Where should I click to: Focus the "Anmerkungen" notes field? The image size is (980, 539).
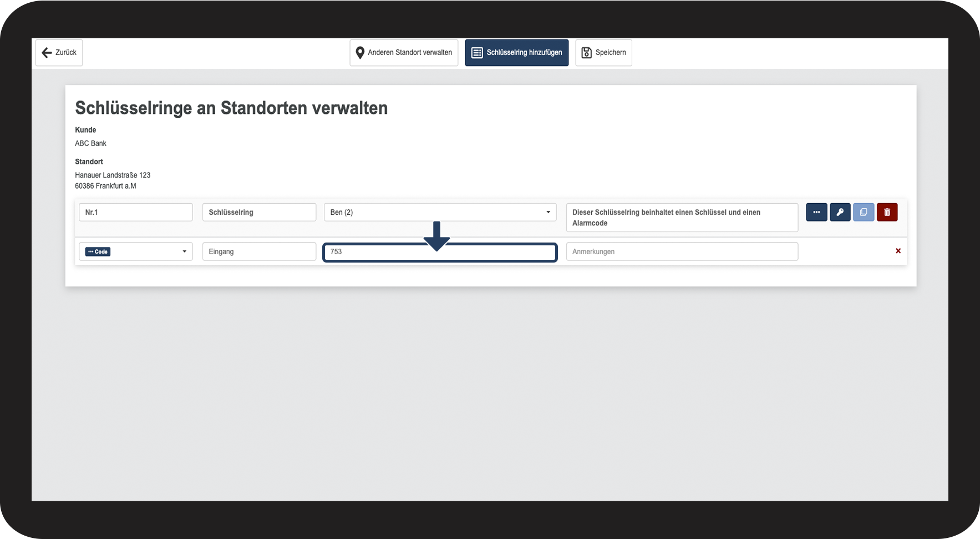coord(682,251)
